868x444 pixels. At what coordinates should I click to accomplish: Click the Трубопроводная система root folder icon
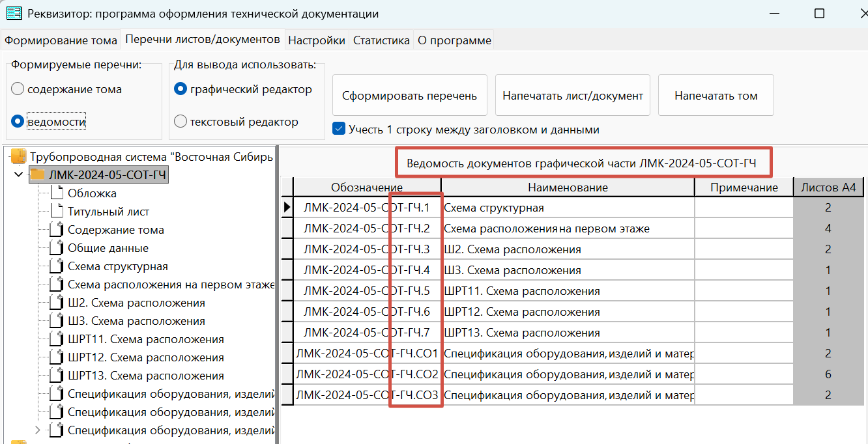[x=19, y=156]
